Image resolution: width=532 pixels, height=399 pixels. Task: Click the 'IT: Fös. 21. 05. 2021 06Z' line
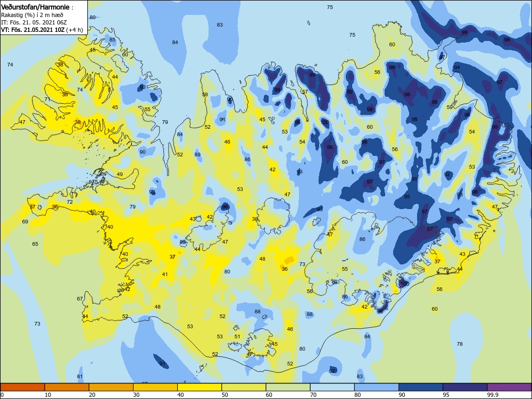coord(34,22)
